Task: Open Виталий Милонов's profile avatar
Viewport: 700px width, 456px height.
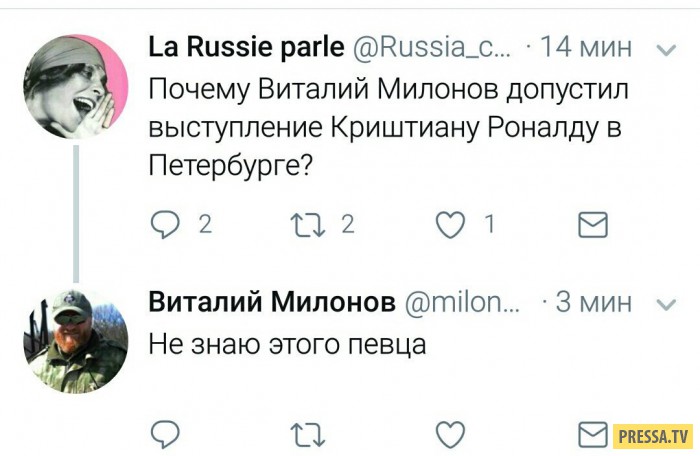Action: (x=75, y=342)
